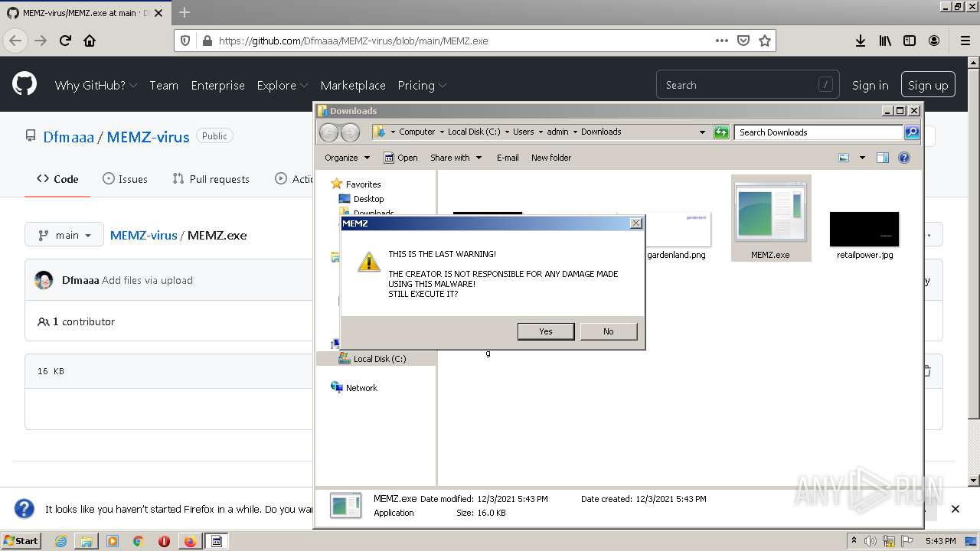980x551 pixels.
Task: Open Explorer help icon
Action: click(x=904, y=158)
